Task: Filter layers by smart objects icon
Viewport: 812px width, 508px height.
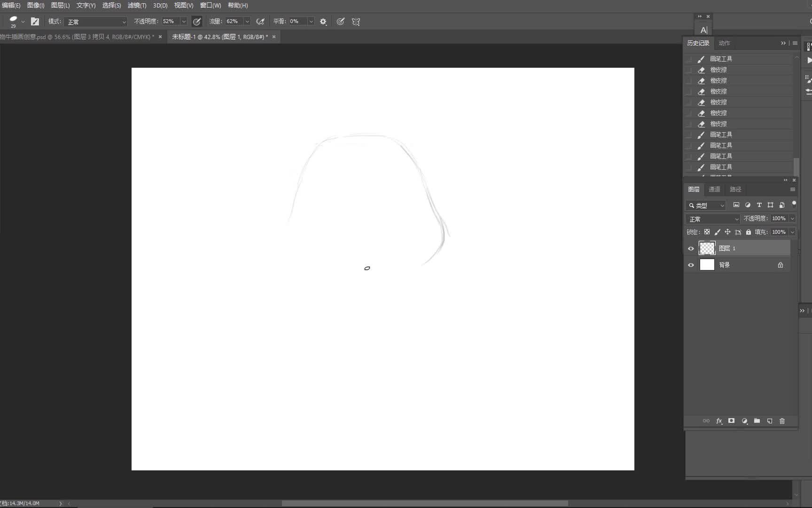Action: click(x=782, y=205)
